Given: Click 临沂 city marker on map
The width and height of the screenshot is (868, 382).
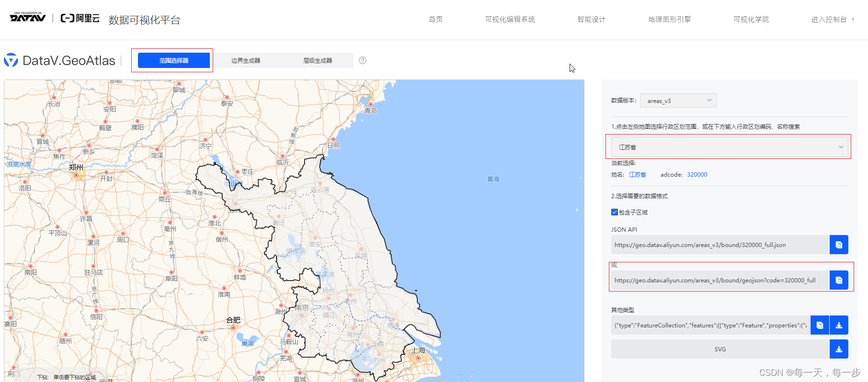Looking at the screenshot, I should pos(283,156).
